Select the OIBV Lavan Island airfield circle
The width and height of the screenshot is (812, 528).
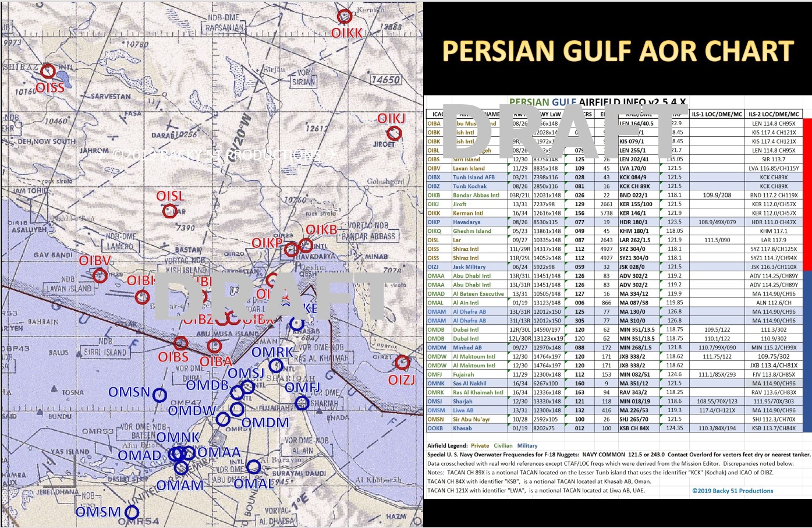(x=100, y=275)
